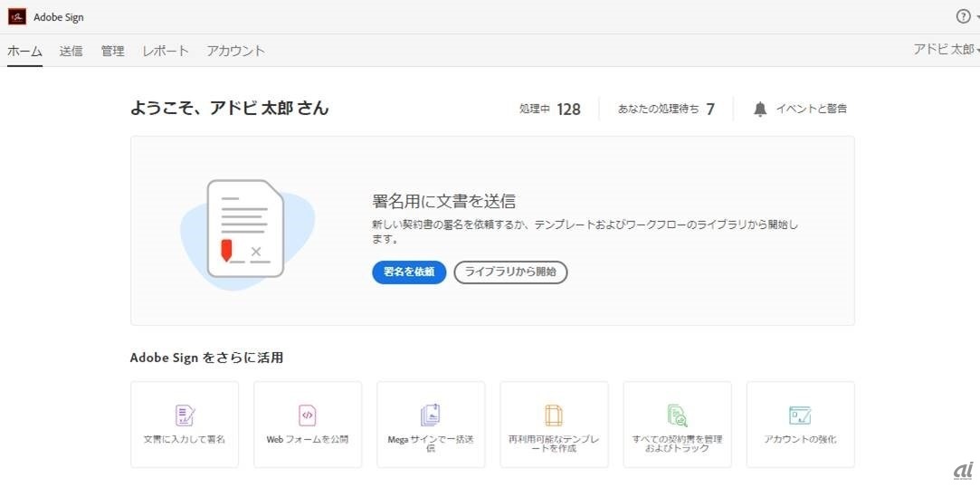
Task: Go to the レポート tab
Action: click(166, 51)
